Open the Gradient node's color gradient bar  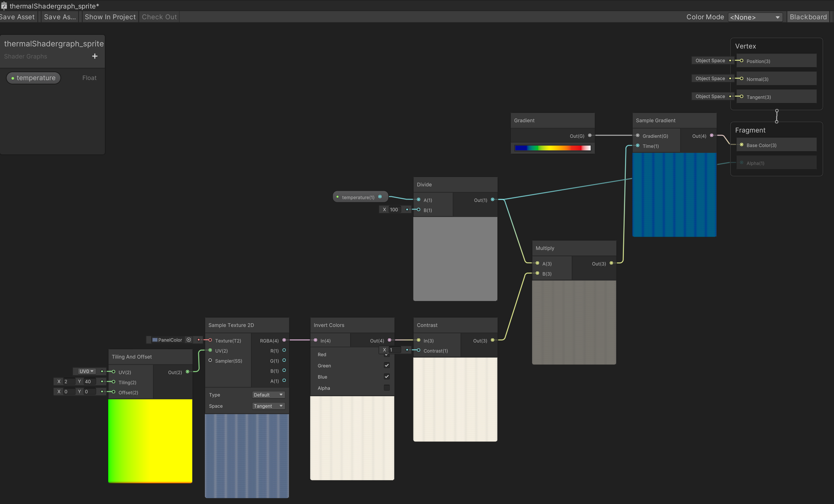click(552, 148)
